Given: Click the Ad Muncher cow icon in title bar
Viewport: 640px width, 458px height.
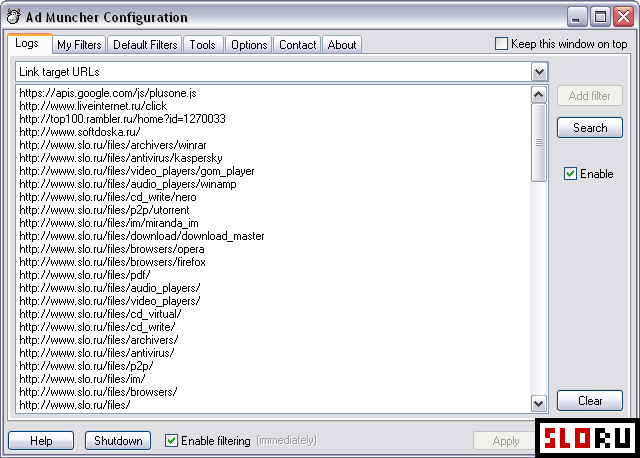Looking at the screenshot, I should [13, 17].
